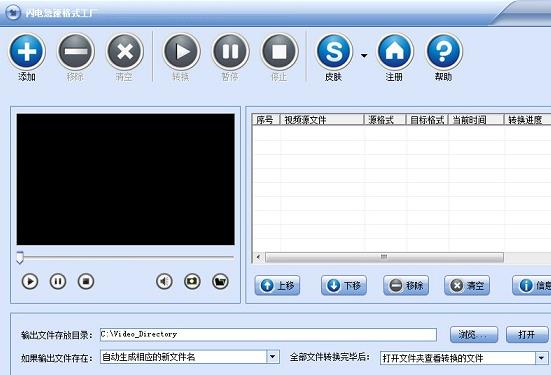551x375 pixels.
Task: Click the blue 添加 (Add) plus icon
Action: [x=27, y=51]
